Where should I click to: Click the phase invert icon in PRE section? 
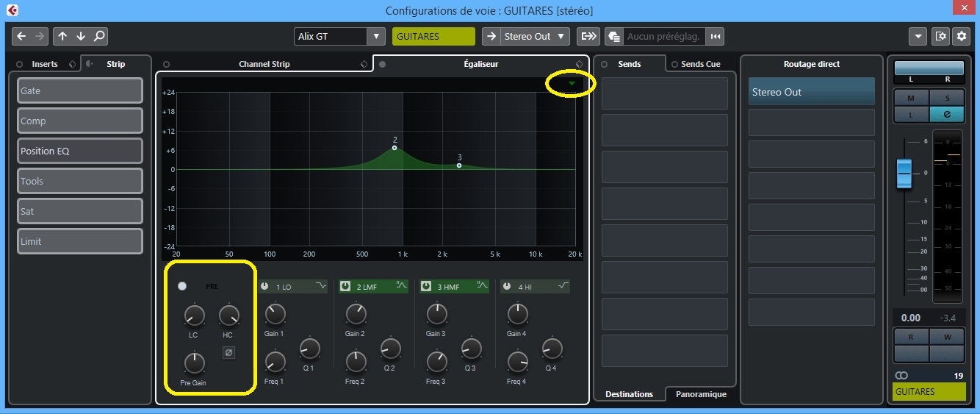coord(228,353)
